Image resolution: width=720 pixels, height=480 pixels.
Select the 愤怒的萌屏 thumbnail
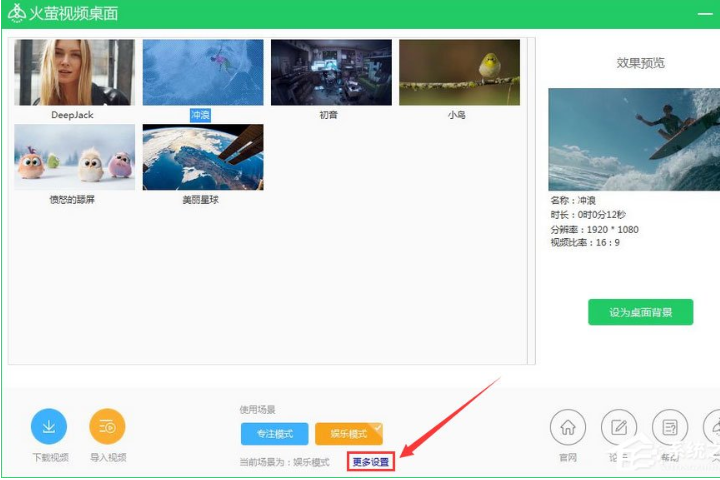74,157
